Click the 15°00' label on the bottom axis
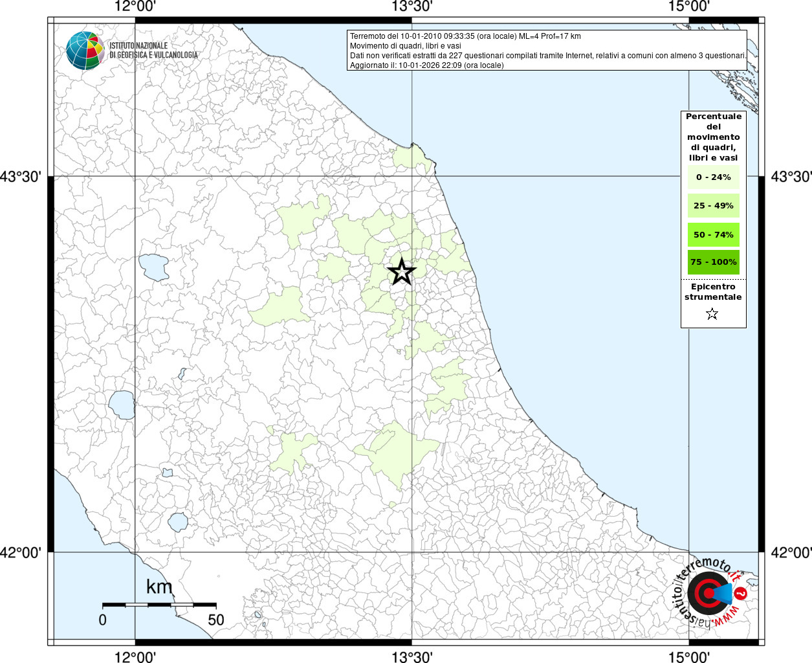812x663 pixels. coord(689,657)
